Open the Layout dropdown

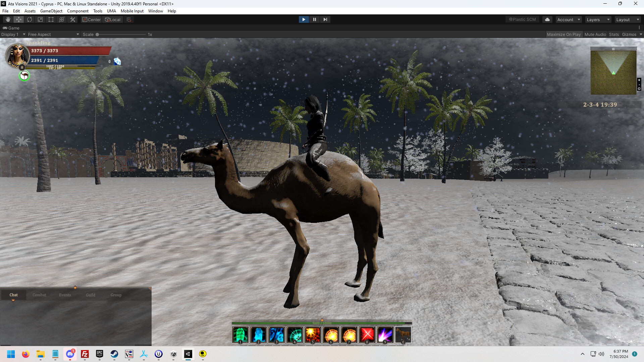[x=628, y=19]
